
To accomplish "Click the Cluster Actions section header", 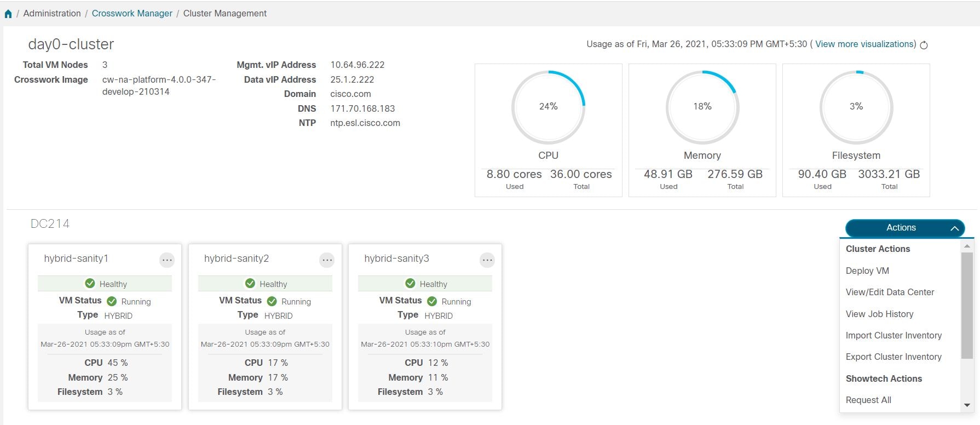I will [878, 249].
